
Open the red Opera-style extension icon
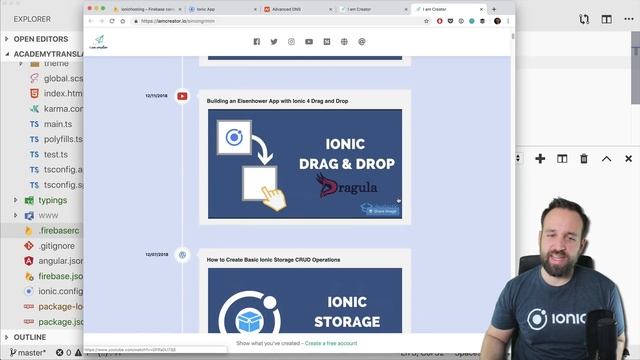[440, 21]
